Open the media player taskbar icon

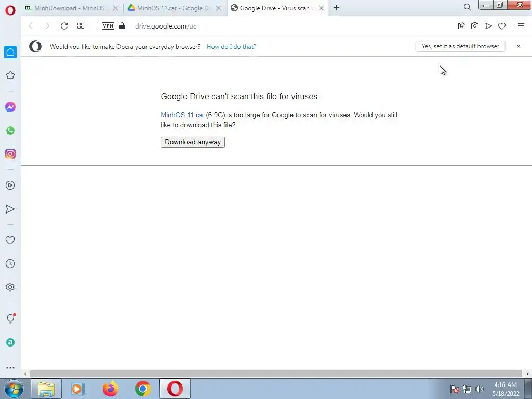click(x=78, y=389)
